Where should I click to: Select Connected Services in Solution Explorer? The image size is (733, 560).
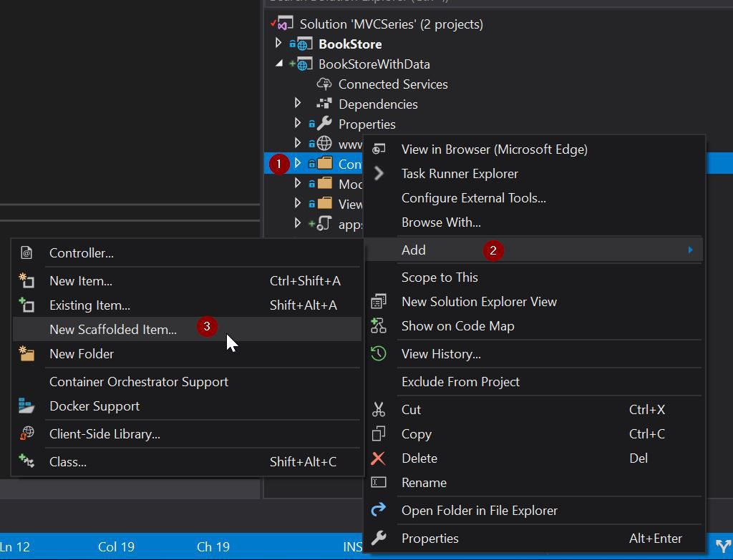[x=392, y=84]
